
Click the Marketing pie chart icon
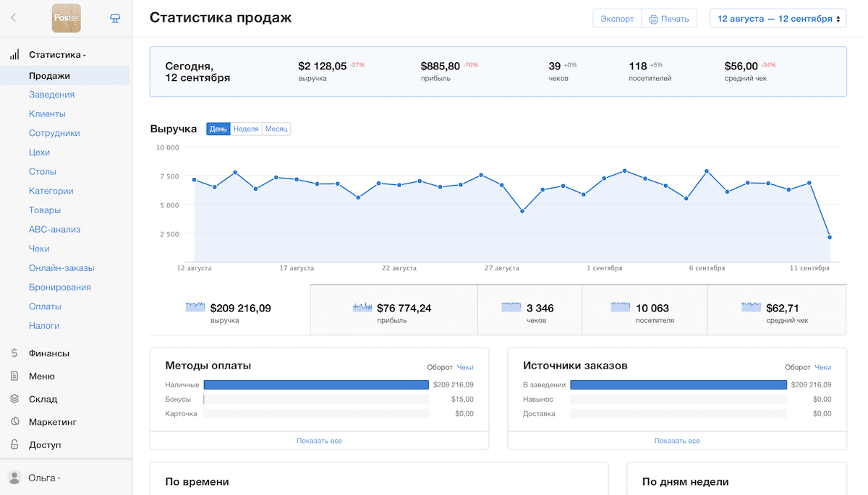click(14, 422)
